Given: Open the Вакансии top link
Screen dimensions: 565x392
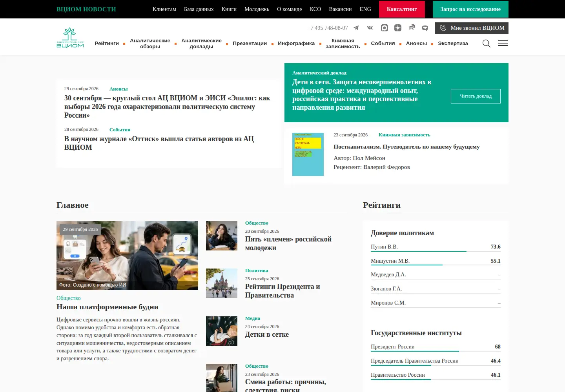Looking at the screenshot, I should tap(340, 9).
